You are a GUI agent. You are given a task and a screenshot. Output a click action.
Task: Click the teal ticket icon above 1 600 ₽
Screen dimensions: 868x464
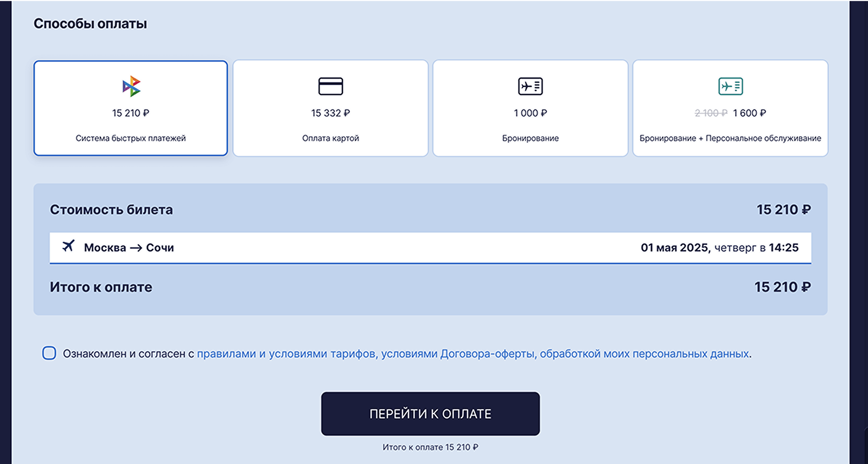point(730,86)
